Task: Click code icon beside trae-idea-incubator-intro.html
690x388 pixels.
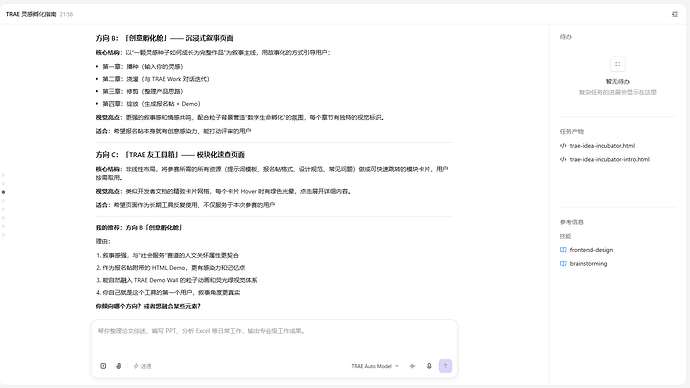Action: coord(563,159)
